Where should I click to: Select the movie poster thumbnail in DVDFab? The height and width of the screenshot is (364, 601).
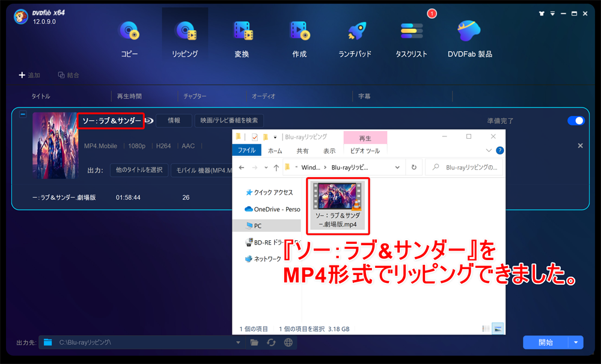(x=55, y=145)
